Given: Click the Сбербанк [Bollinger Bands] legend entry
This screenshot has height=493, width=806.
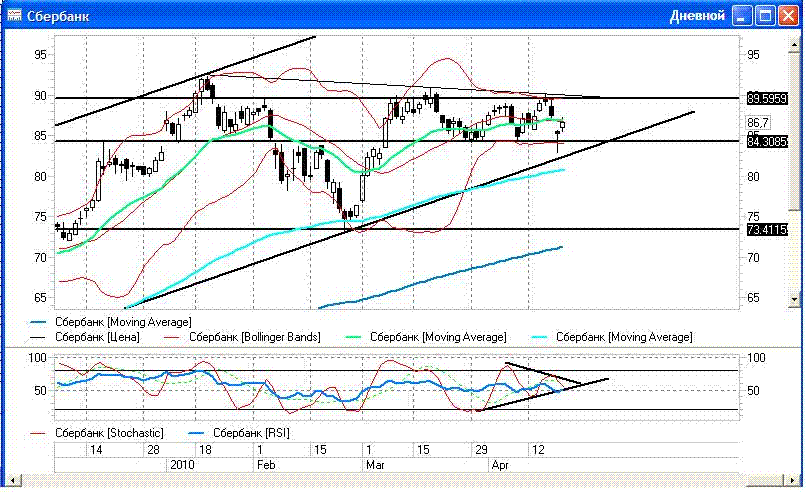Looking at the screenshot, I should (242, 337).
